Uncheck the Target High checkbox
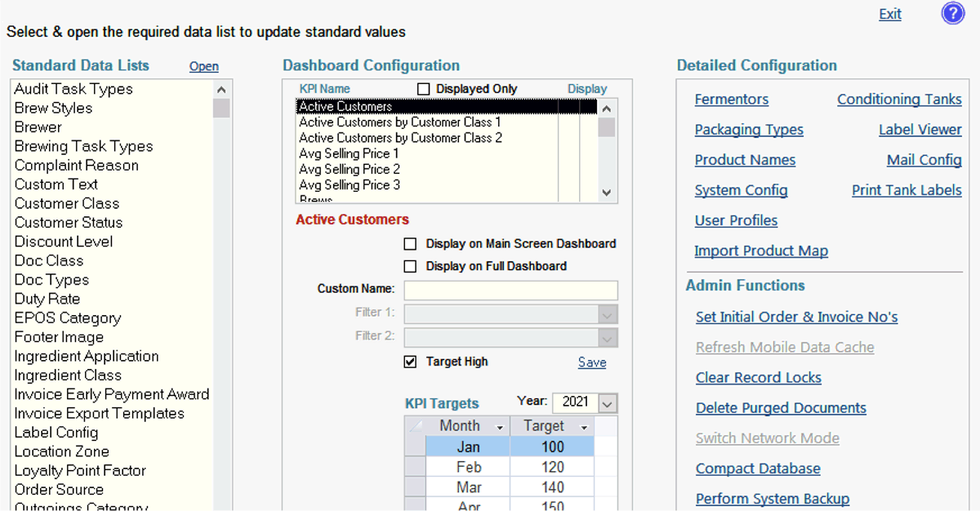 pos(410,362)
